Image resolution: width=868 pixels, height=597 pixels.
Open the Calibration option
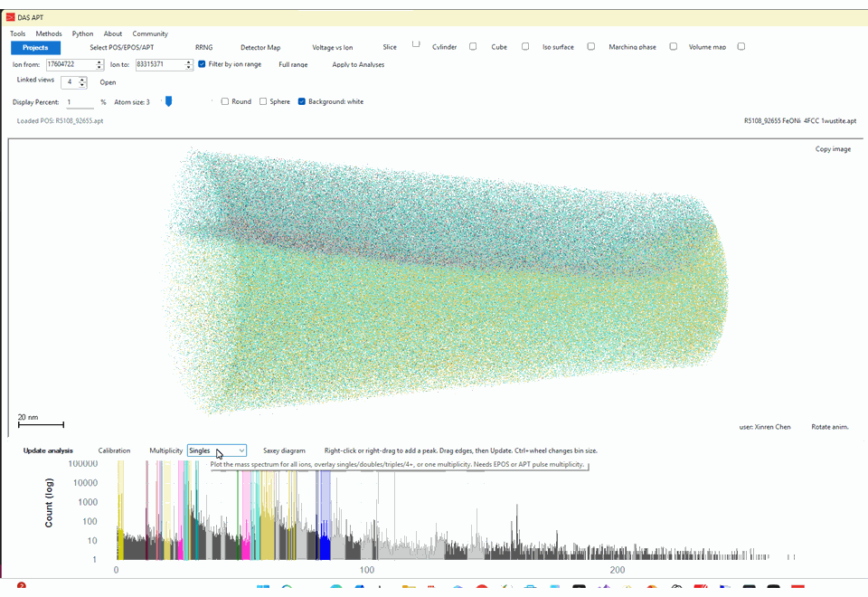pos(114,450)
